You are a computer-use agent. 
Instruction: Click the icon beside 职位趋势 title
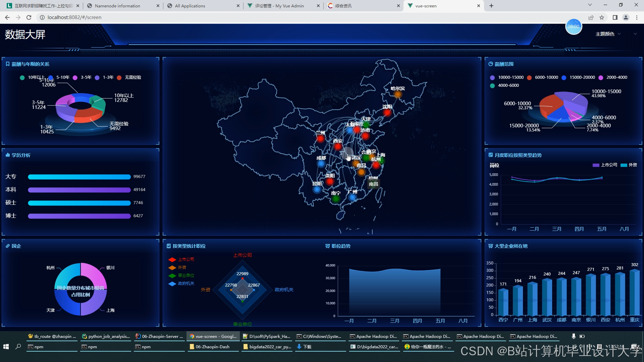click(328, 246)
